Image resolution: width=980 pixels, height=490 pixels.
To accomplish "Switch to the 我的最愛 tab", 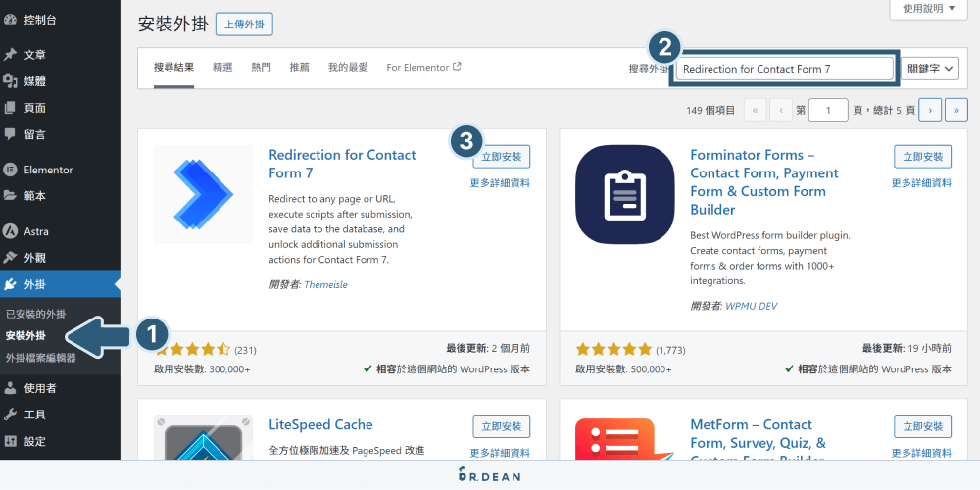I will 348,68.
